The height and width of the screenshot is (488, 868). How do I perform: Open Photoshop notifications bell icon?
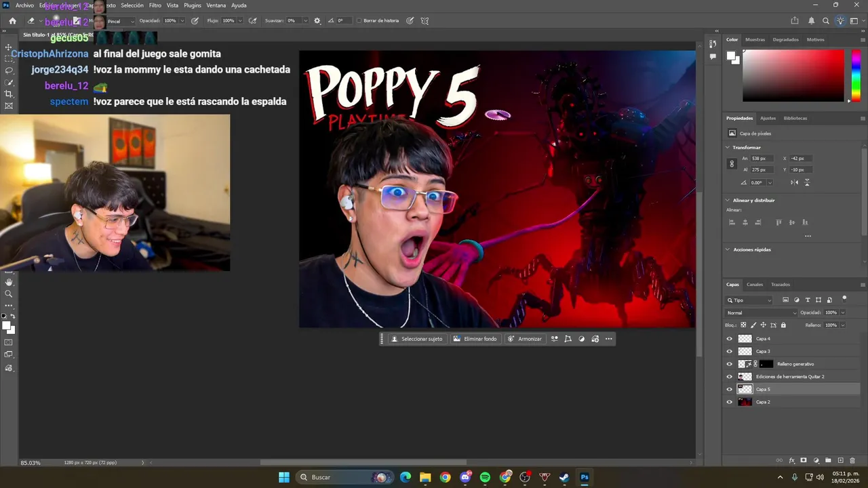(x=811, y=21)
